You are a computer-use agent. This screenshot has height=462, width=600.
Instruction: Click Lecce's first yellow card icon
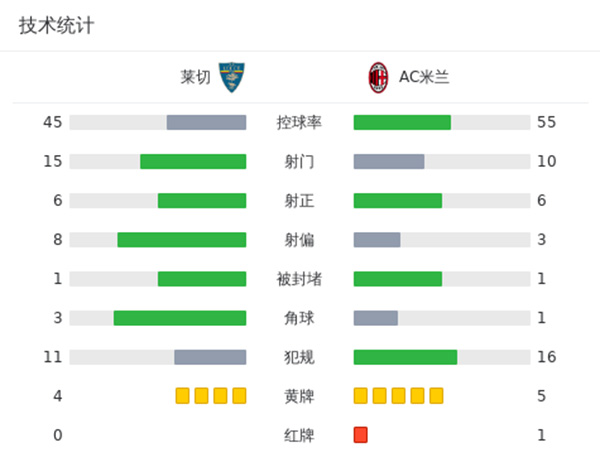click(182, 396)
